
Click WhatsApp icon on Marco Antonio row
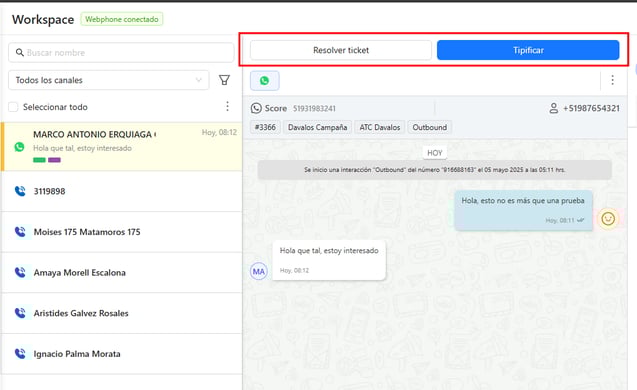[x=19, y=147]
